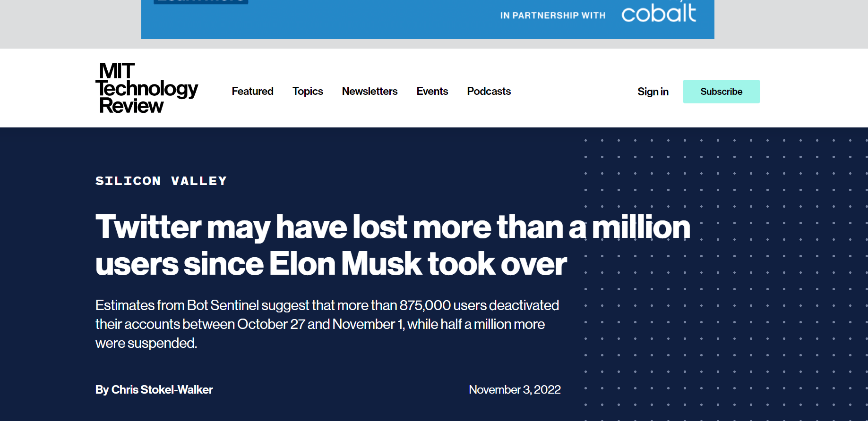Open the Featured menu item
The image size is (868, 421).
click(252, 91)
